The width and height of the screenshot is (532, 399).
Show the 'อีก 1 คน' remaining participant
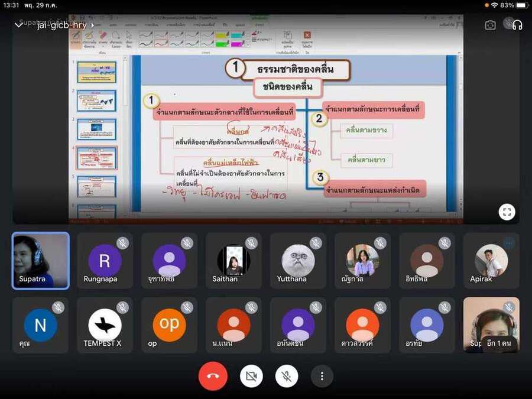coord(499,343)
